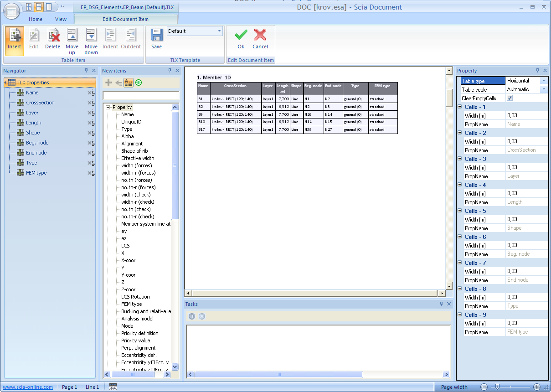
Task: Uncheck the ClearEmptyCells checkbox
Action: tap(510, 98)
